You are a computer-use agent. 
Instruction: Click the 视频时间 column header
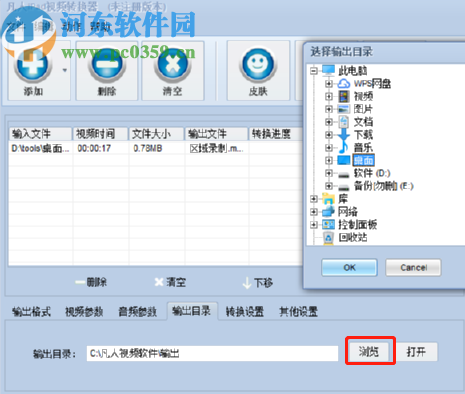(x=100, y=134)
